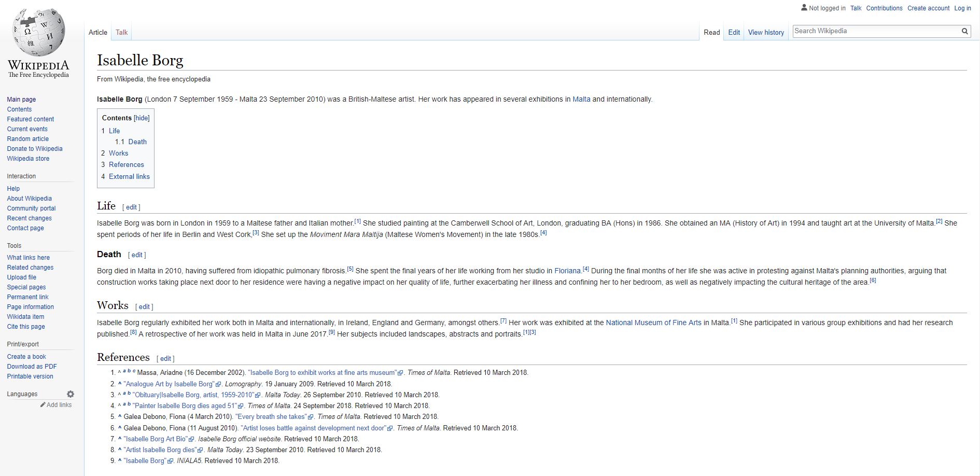Click the Wikipedia globe logo
This screenshot has width=980, height=476.
[38, 32]
